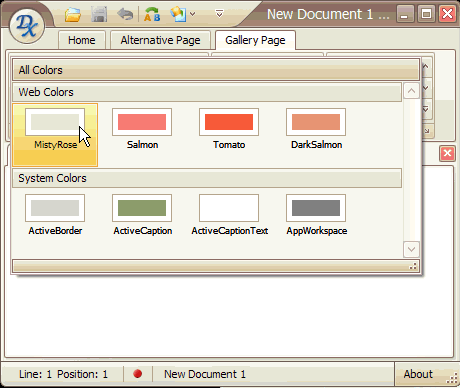Select the AppWorkspace color swatch
Screen dimensions: 460x388
[x=316, y=208]
